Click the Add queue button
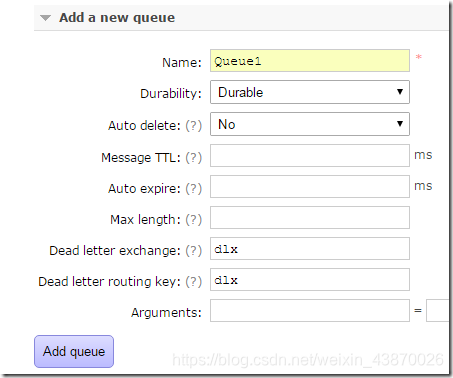The height and width of the screenshot is (378, 453). click(74, 351)
